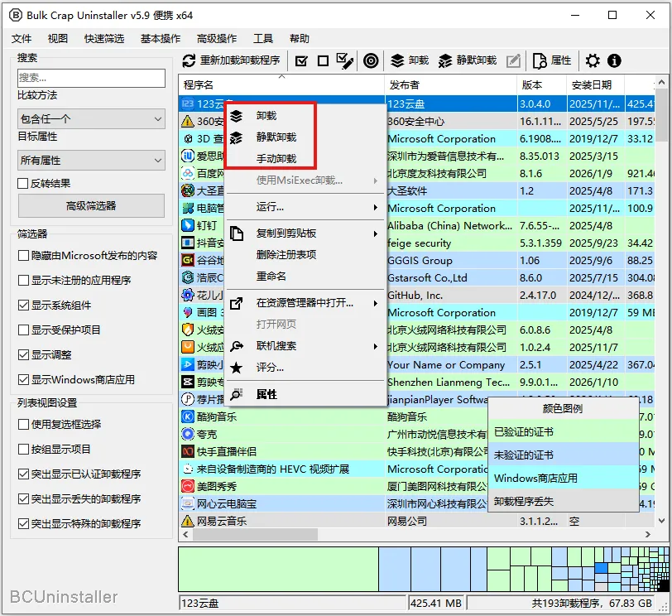Screen dimensions: 672x616
Task: Open the 包含任一个 comparison dropdown
Action: (x=91, y=118)
